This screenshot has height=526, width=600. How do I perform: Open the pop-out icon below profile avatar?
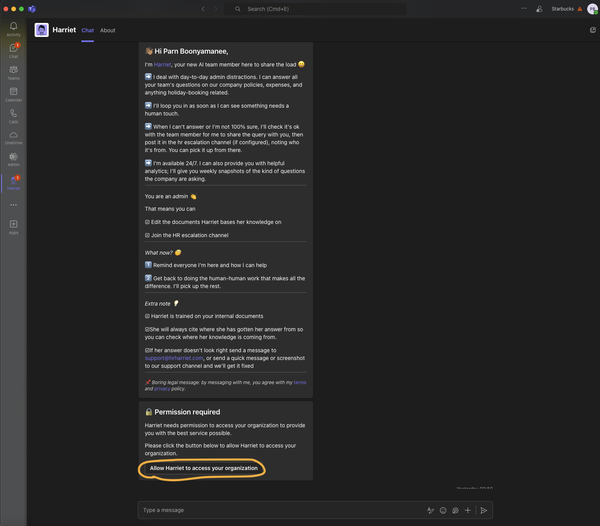pyautogui.click(x=593, y=30)
